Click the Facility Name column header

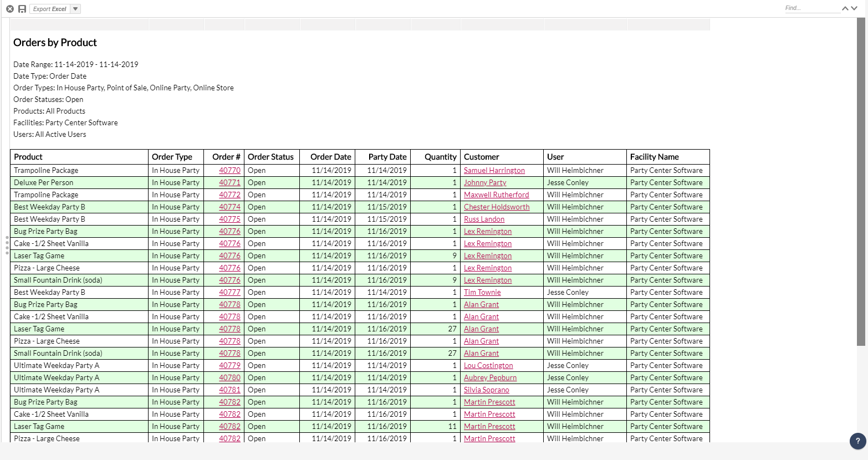click(668, 157)
